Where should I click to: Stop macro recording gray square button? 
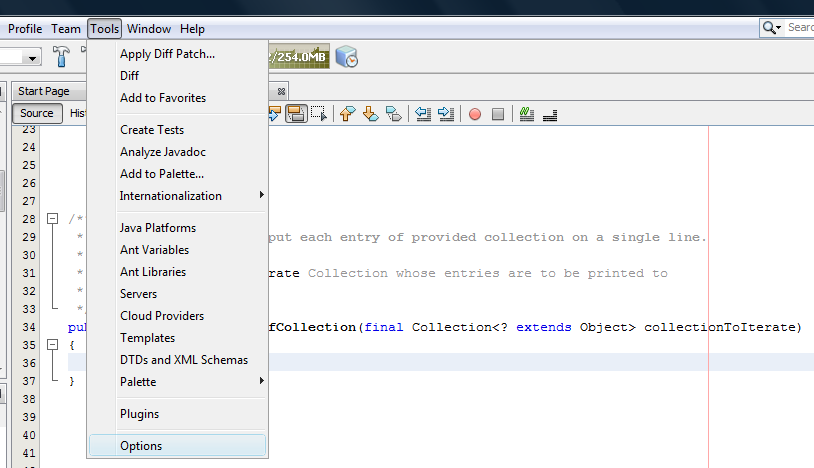click(498, 114)
